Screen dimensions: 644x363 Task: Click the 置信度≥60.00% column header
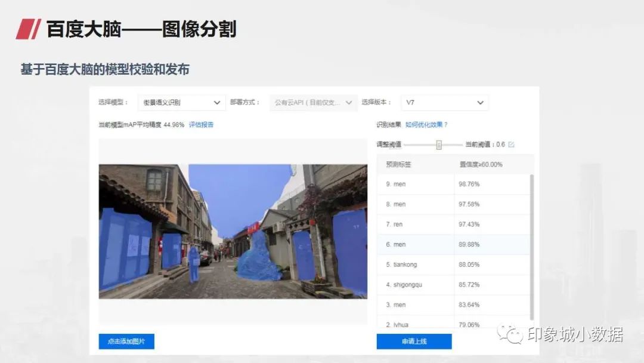pos(481,164)
